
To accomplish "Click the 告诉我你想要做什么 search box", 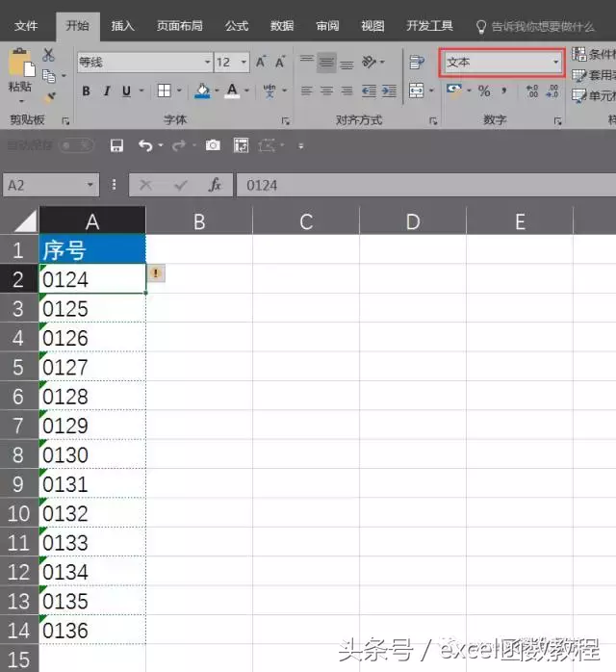I will pos(536,27).
